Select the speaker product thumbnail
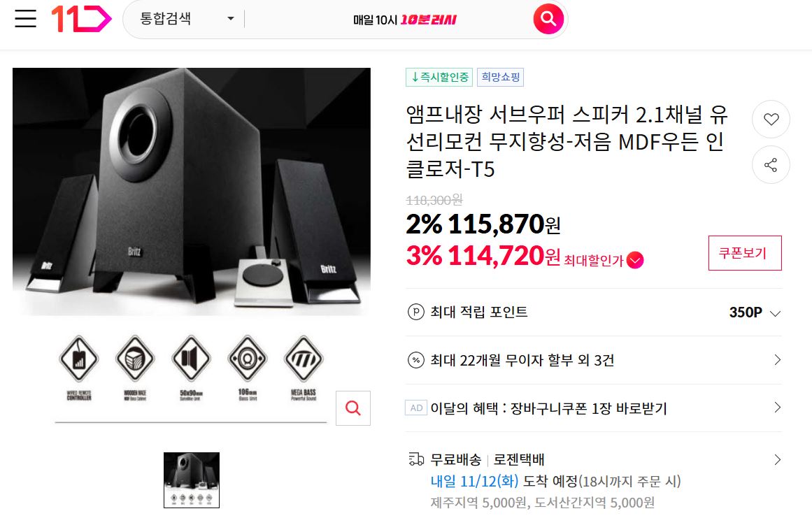This screenshot has width=812, height=525. tap(192, 480)
